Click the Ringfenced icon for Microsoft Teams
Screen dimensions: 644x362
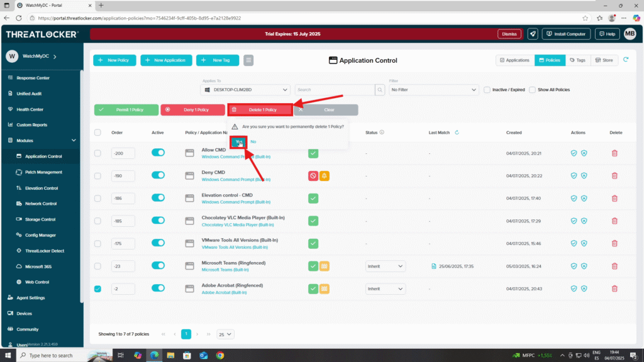[x=325, y=266]
